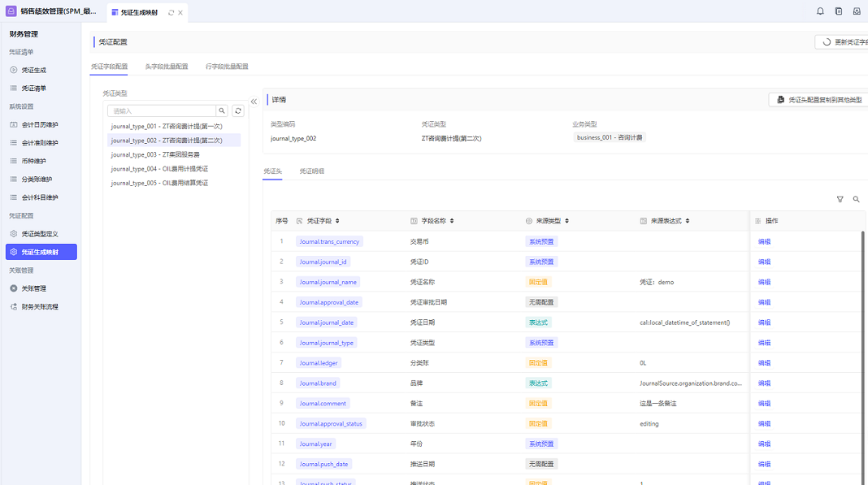Image resolution: width=868 pixels, height=485 pixels.
Task: Open the document icon beside the bell
Action: pos(838,11)
